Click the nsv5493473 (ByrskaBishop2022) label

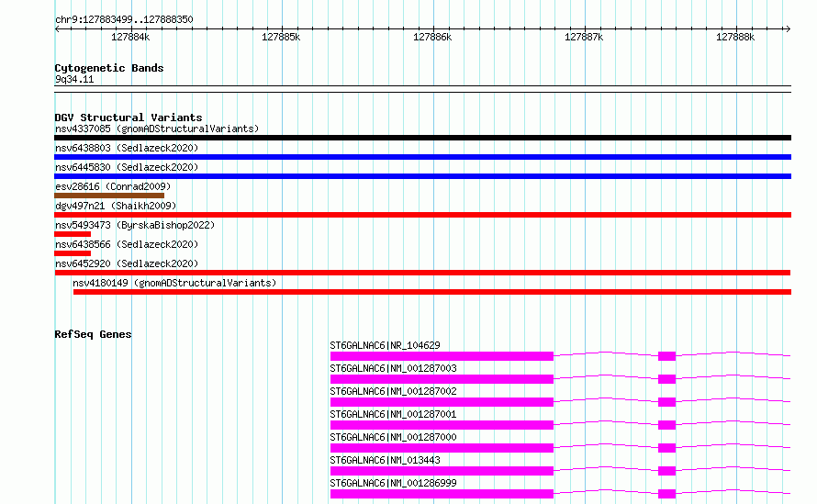[135, 225]
